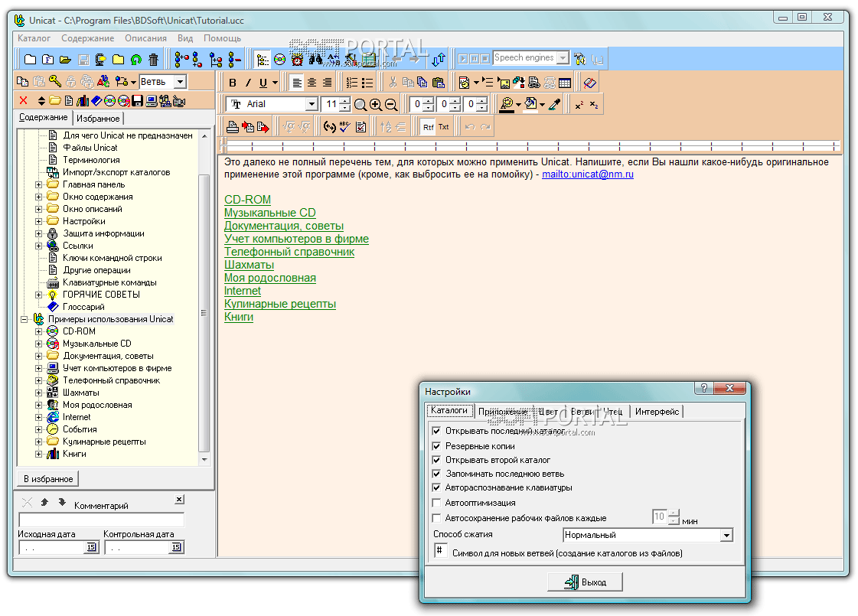Expand the 'Настройки' tree node
The height and width of the screenshot is (616, 858).
[x=39, y=222]
